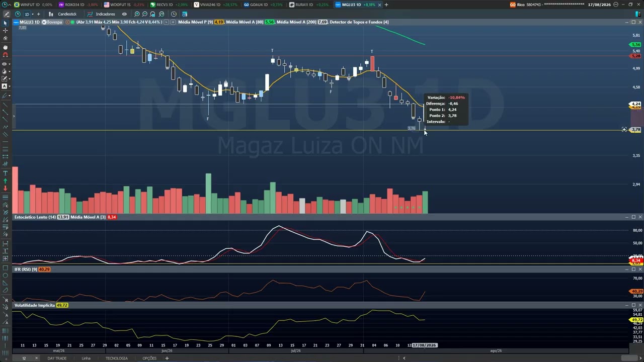Screen dimensions: 644x362
Task: Click the Estocástico Lento (14) label
Action: tap(35, 217)
